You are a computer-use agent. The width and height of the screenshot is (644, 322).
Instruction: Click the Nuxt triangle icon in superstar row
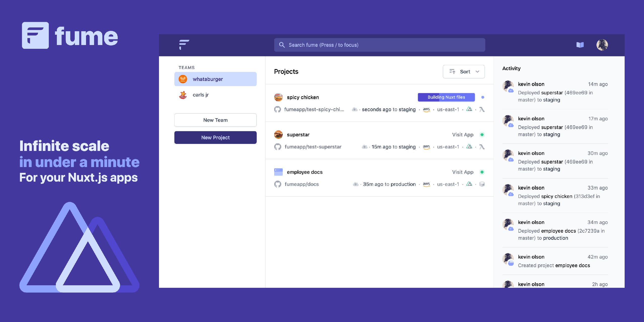pyautogui.click(x=469, y=146)
